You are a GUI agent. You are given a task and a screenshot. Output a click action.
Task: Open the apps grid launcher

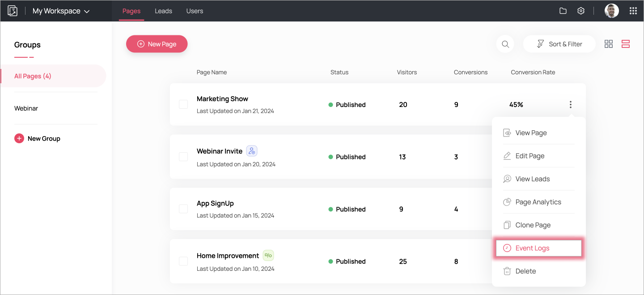point(633,11)
